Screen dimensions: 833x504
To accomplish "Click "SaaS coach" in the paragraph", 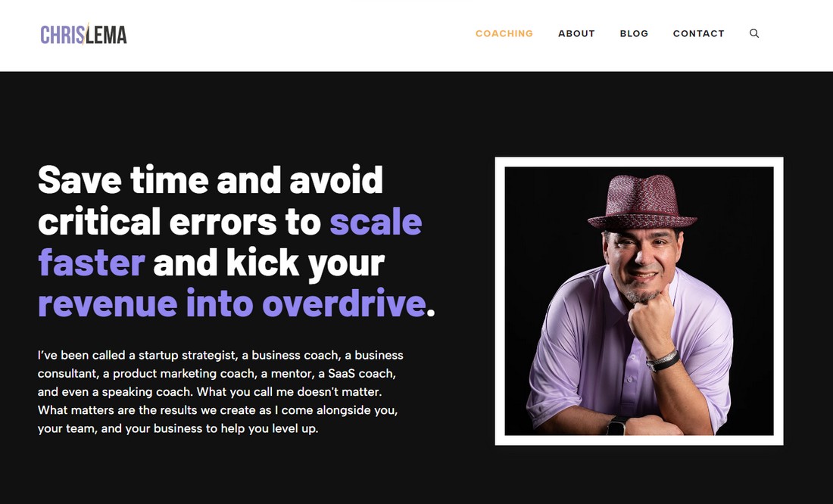I will pos(360,373).
